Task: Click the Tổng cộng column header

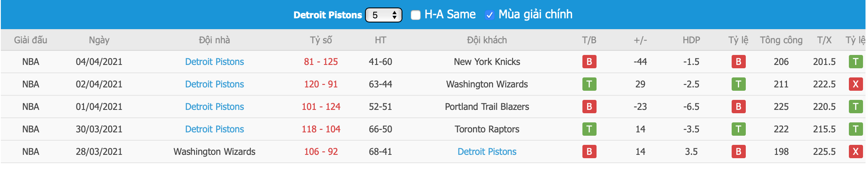Action: (781, 40)
